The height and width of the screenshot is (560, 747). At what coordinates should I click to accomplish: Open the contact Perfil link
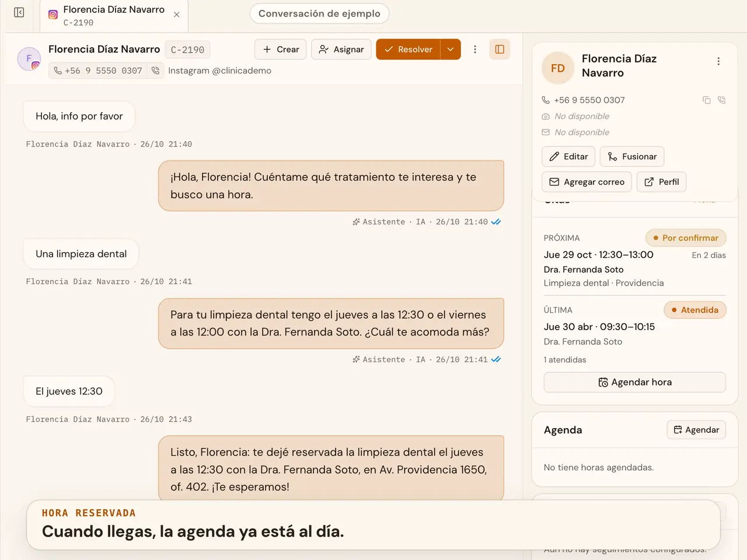[x=661, y=182]
